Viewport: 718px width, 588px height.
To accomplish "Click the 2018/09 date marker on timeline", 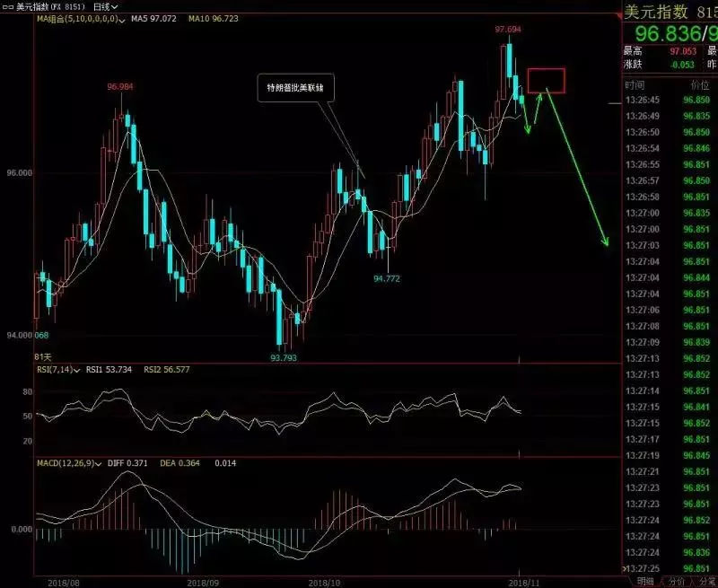I will (x=206, y=582).
